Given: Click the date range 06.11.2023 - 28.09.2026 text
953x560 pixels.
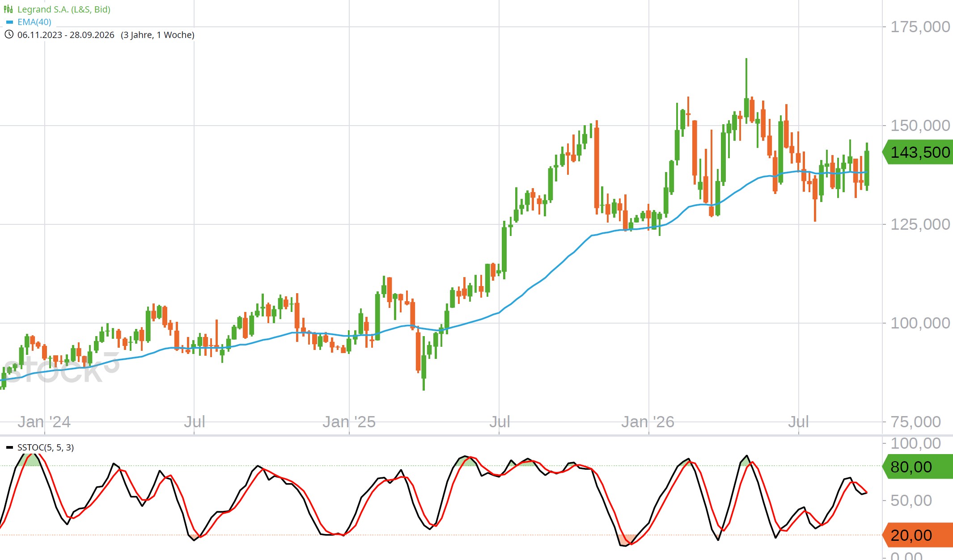Looking at the screenshot, I should (66, 35).
